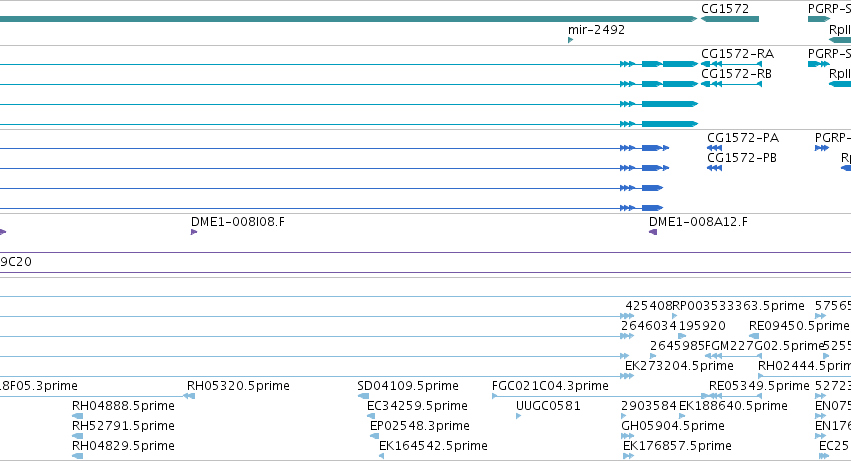Select the CG1572-PA protein label

tap(742, 138)
